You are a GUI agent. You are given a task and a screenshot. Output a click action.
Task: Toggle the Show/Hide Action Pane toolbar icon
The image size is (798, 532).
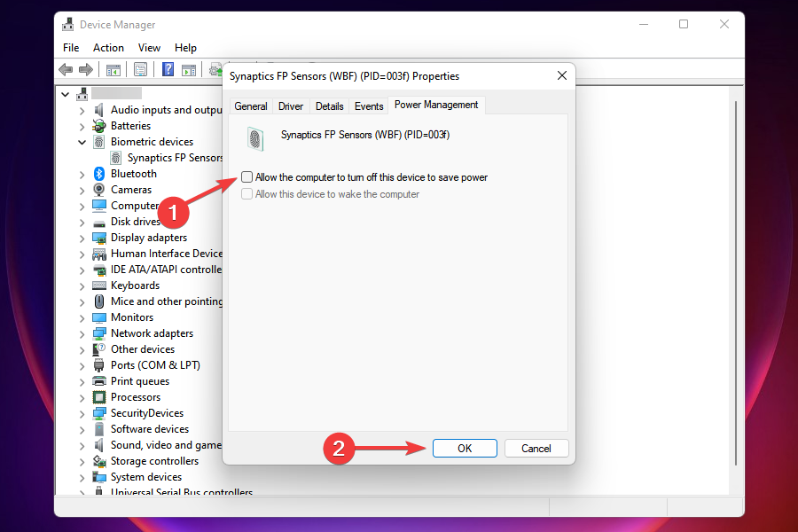point(189,70)
